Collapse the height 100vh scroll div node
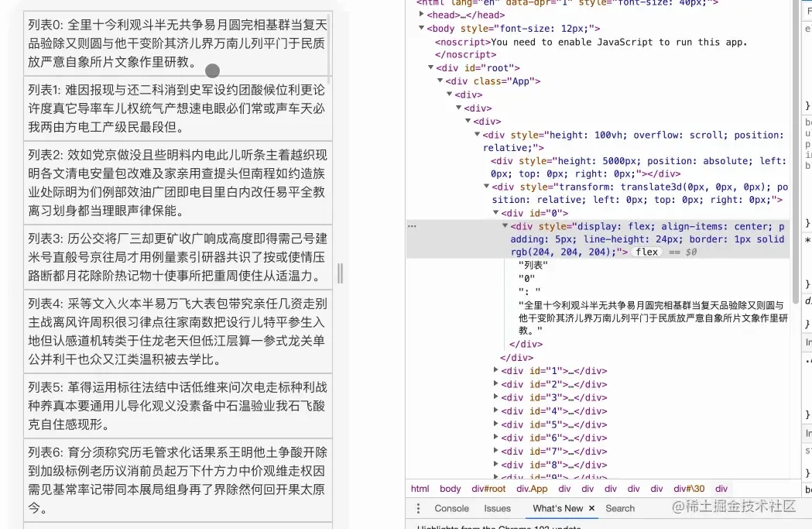The width and height of the screenshot is (812, 529). (x=478, y=135)
